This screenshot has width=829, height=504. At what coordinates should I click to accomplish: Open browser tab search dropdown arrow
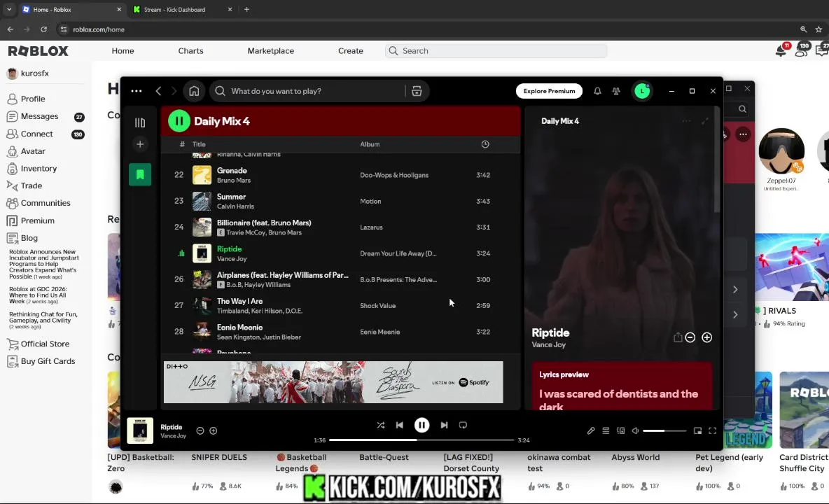click(9, 10)
